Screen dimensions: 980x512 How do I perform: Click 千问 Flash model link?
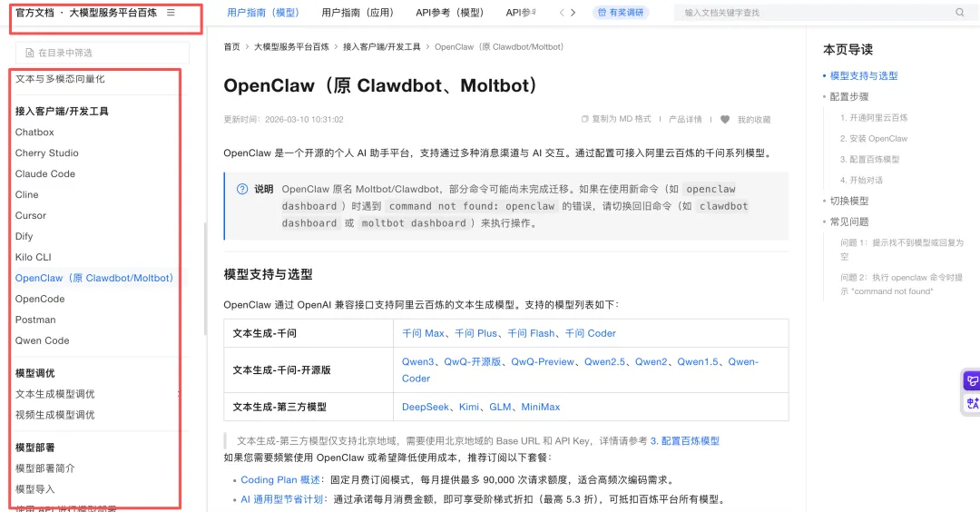click(531, 333)
